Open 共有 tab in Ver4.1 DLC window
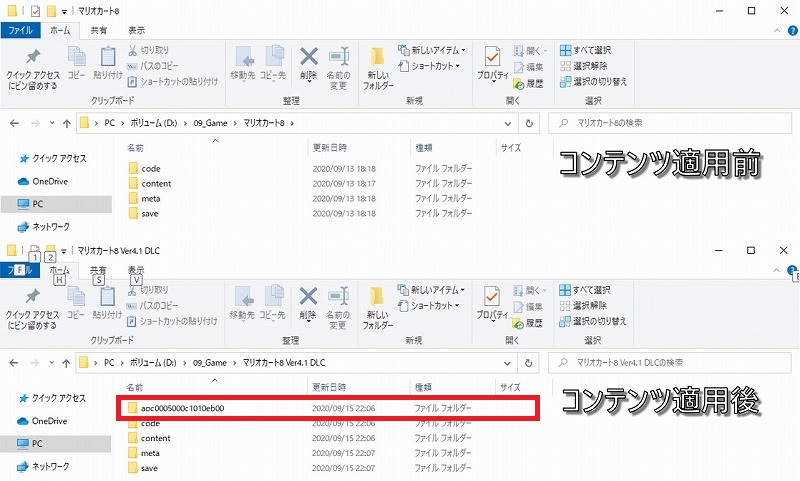800x481 pixels. (98, 270)
